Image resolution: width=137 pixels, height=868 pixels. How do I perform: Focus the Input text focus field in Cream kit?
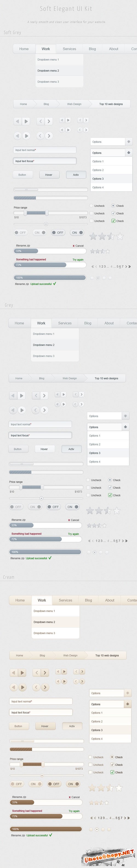pyautogui.click(x=41, y=712)
